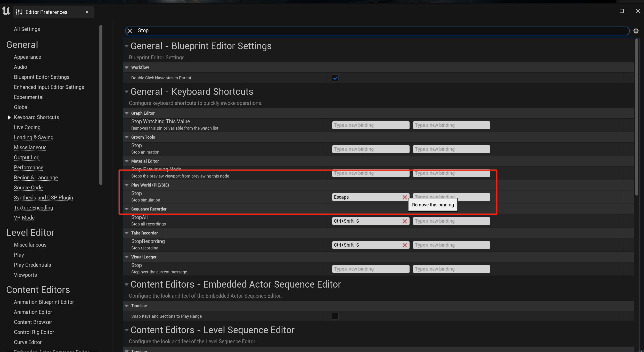Close the Editor Preferences tab

(x=87, y=12)
